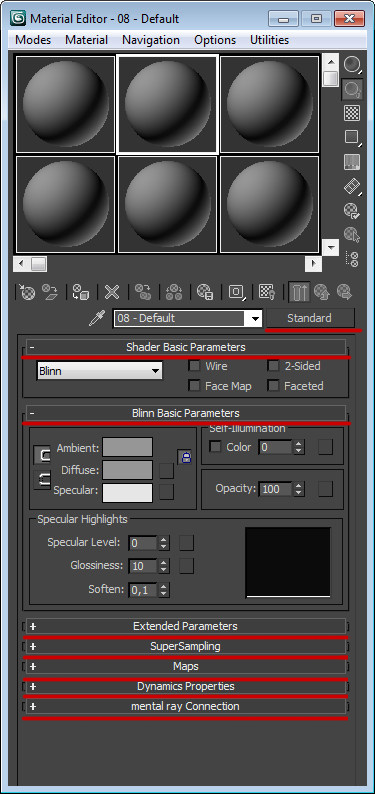Toggle the Show End Result icon
375x794 pixels.
(300, 292)
